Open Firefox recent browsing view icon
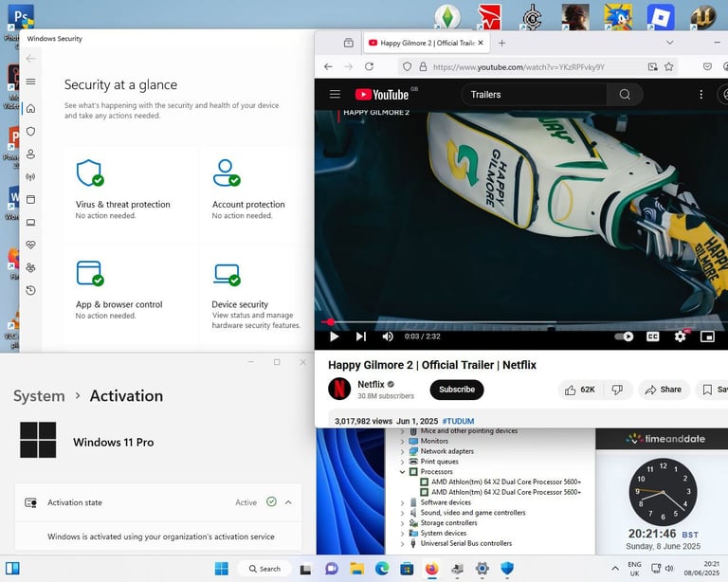728x582 pixels. (349, 43)
